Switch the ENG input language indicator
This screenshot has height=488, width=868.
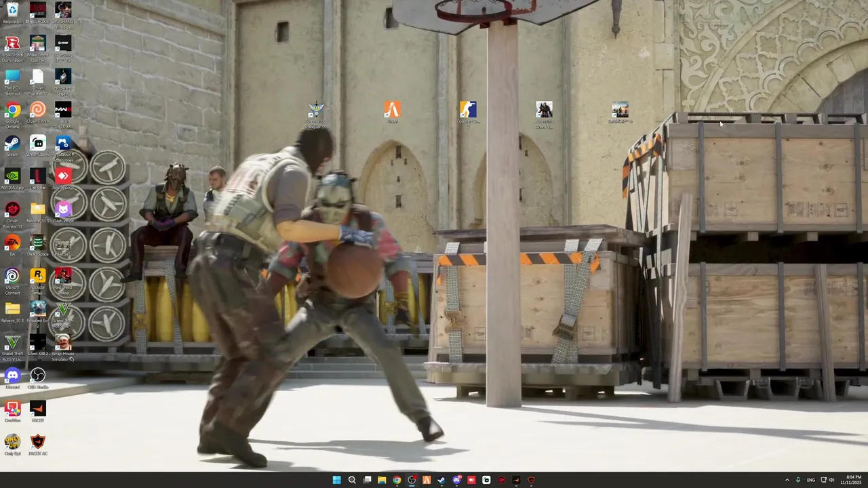click(x=811, y=480)
